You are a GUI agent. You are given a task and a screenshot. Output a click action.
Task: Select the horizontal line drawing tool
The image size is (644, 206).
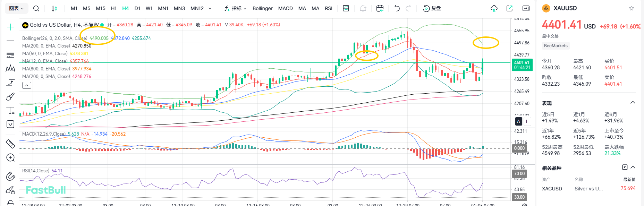tap(10, 41)
